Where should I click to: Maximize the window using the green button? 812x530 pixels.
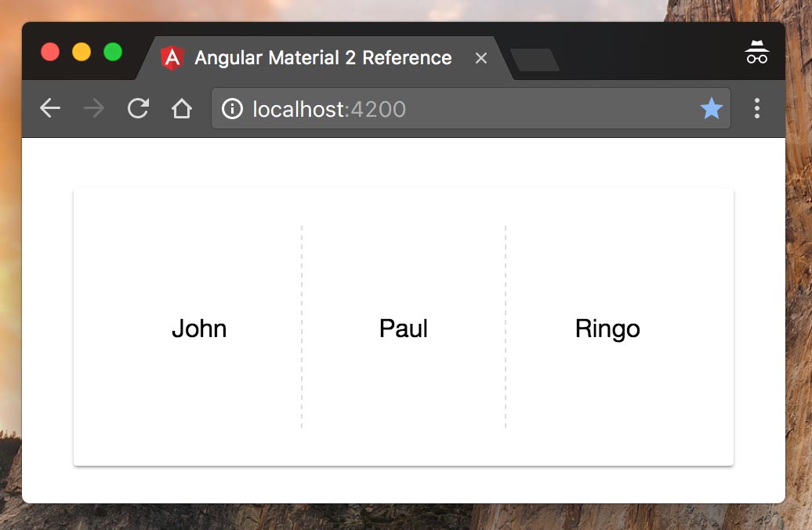click(x=113, y=53)
